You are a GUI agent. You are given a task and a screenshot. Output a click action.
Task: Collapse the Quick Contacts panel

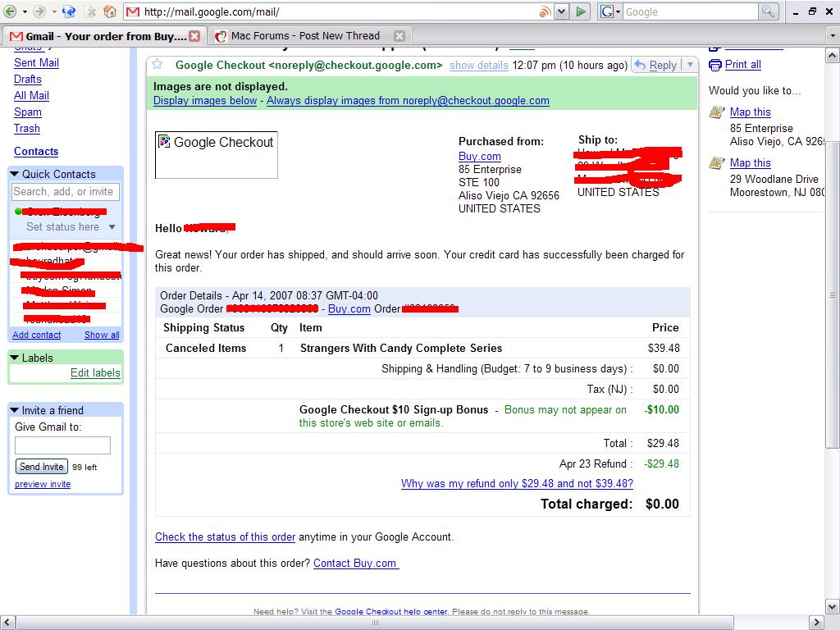tap(15, 174)
